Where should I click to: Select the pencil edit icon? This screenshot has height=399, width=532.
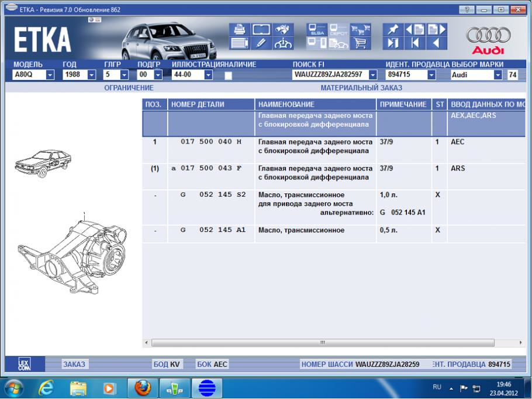[261, 43]
